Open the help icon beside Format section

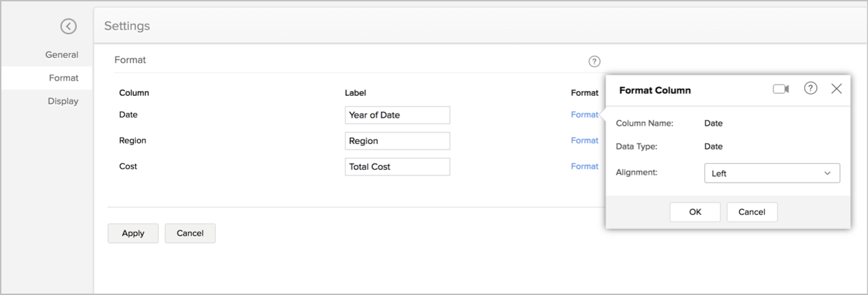[594, 61]
